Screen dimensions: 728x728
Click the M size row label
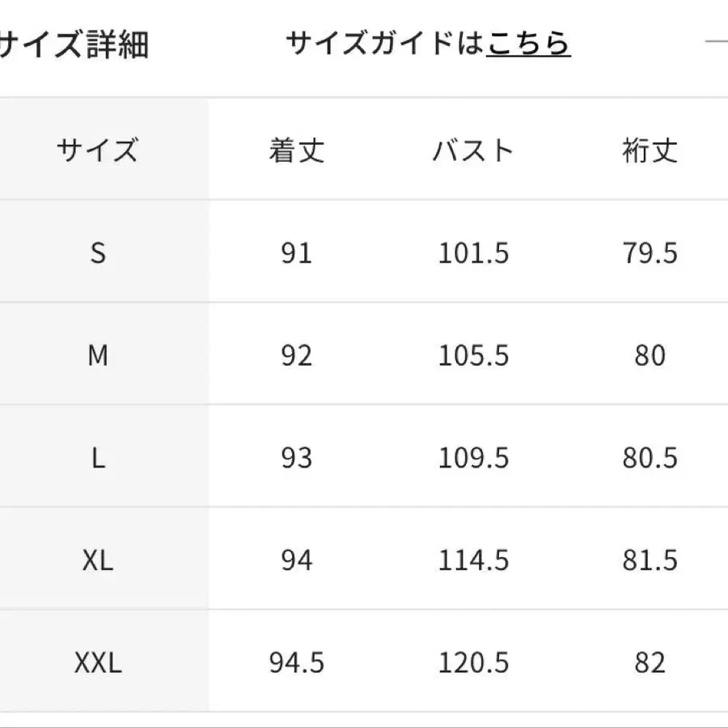pos(97,356)
